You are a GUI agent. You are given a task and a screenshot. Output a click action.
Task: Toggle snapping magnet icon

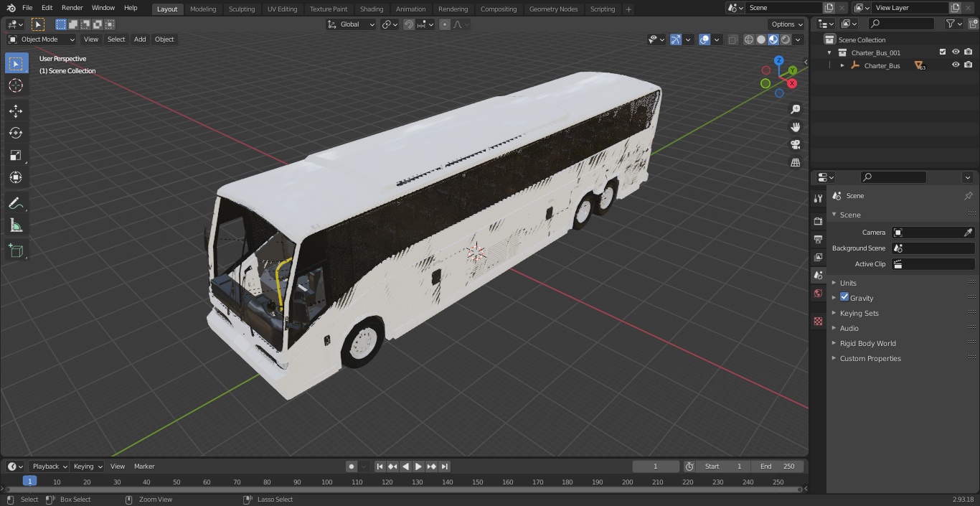pyautogui.click(x=409, y=24)
